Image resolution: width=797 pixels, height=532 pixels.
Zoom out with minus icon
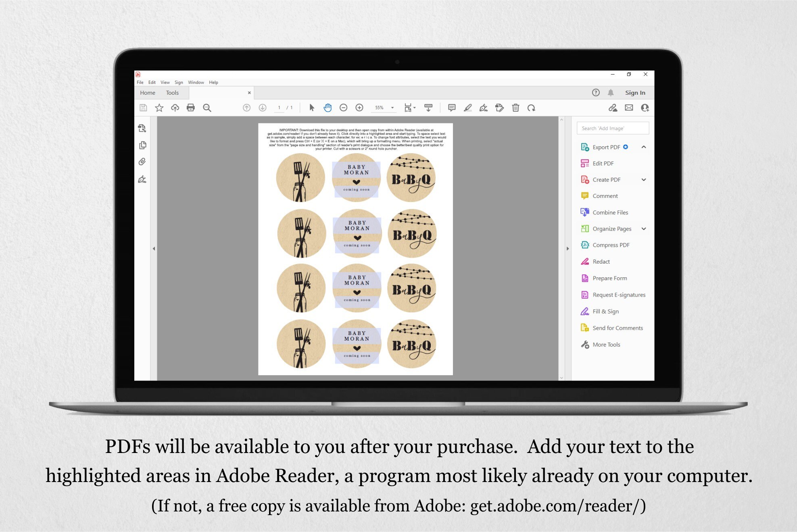(343, 108)
